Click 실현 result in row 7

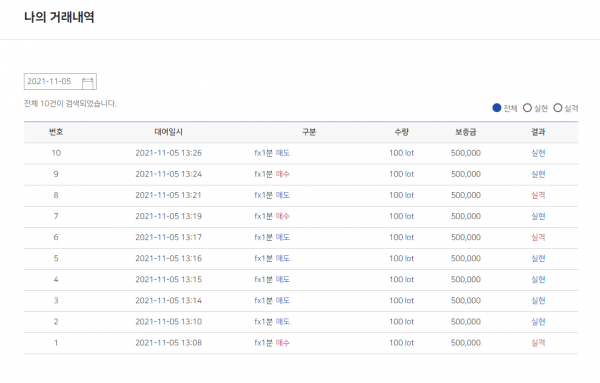click(x=538, y=216)
